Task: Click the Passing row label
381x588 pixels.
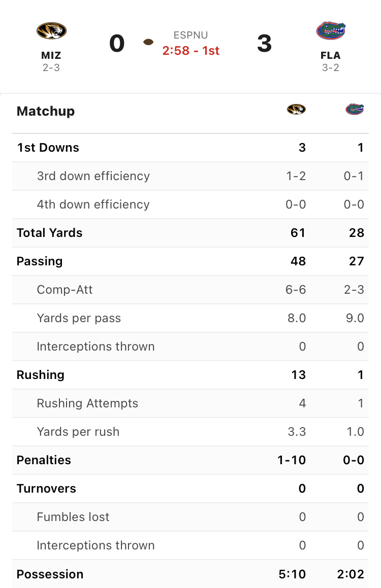Action: (x=40, y=261)
